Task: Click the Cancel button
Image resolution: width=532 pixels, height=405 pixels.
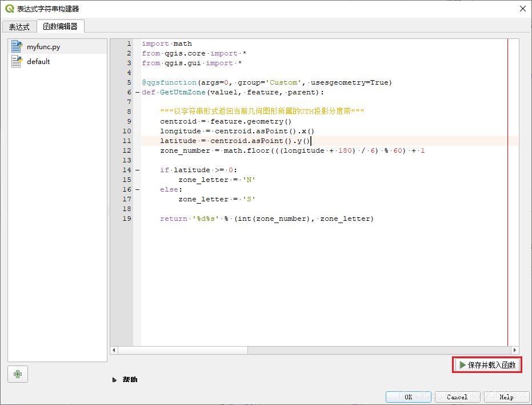Action: [457, 397]
